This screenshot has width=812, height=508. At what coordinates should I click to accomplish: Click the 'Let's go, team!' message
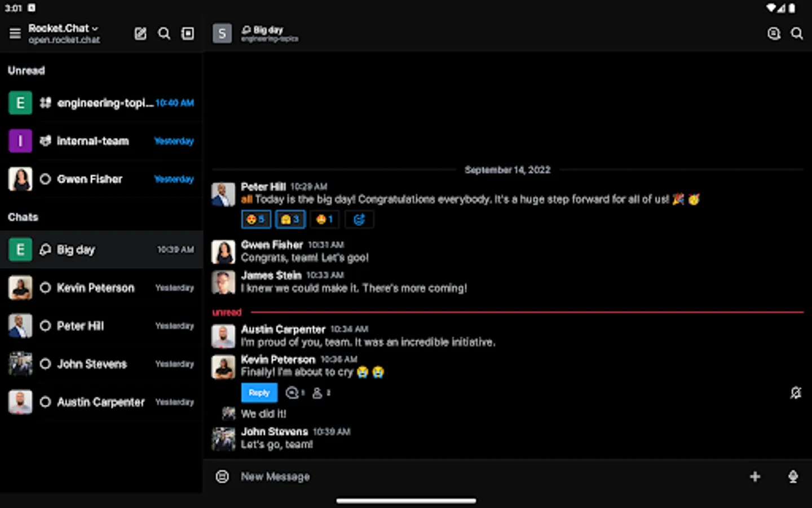[x=277, y=445]
